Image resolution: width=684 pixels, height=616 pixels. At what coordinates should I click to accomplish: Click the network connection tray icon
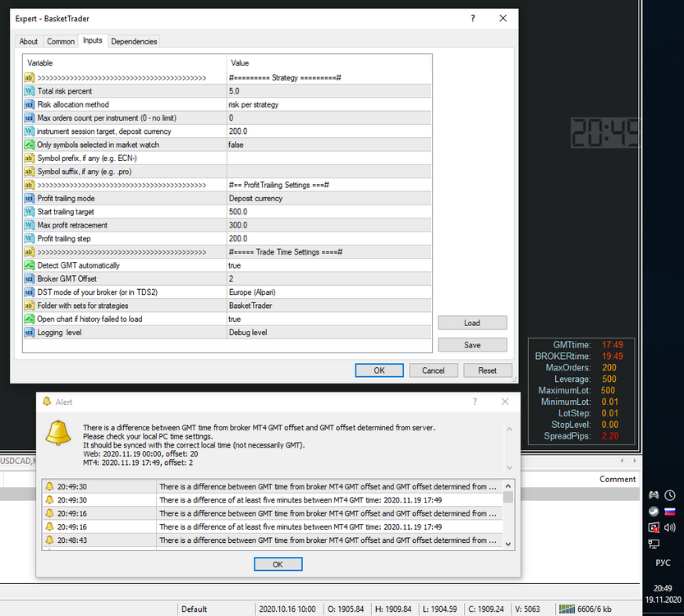tap(654, 544)
